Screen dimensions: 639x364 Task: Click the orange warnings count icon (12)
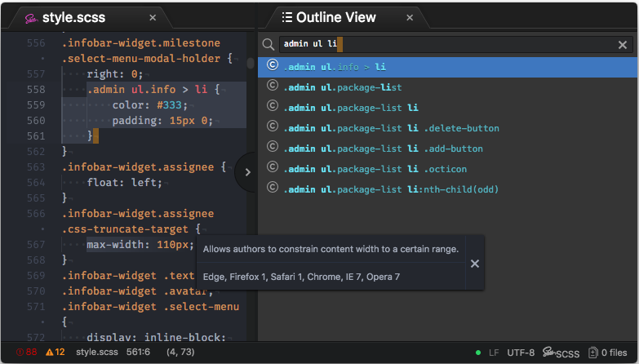[49, 353]
